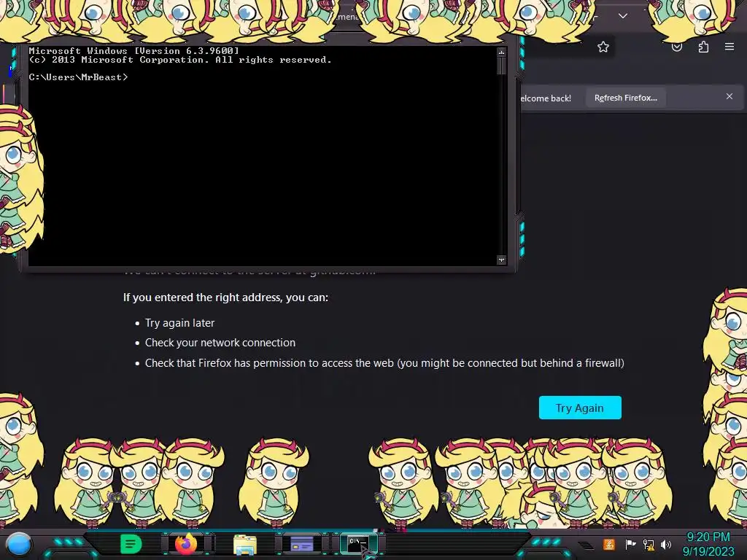Click the 'Check that Firefox has permission' line

click(384, 363)
